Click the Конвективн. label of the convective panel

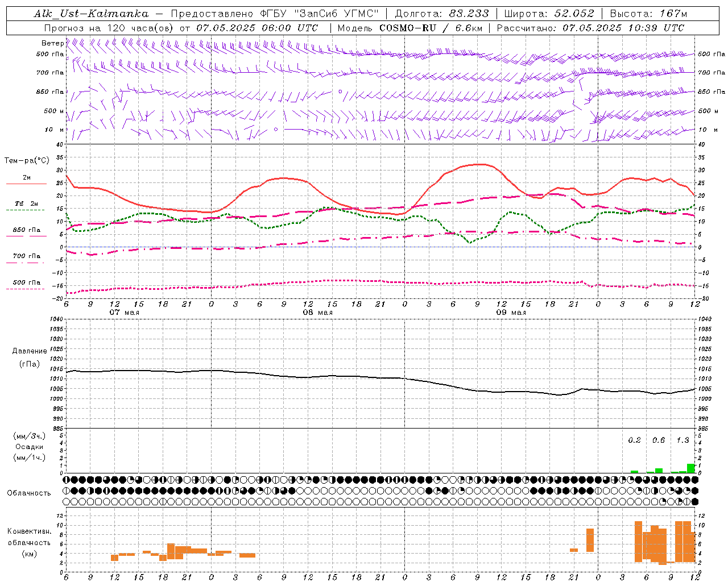[29, 531]
